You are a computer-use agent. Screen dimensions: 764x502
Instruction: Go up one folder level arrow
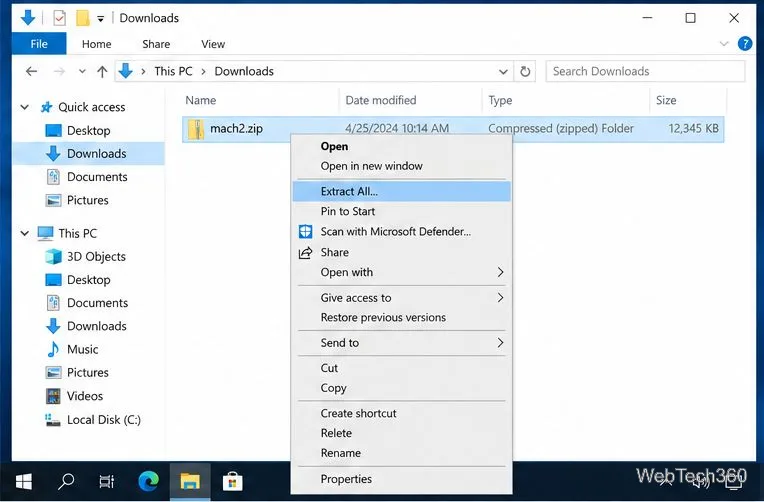coord(102,72)
